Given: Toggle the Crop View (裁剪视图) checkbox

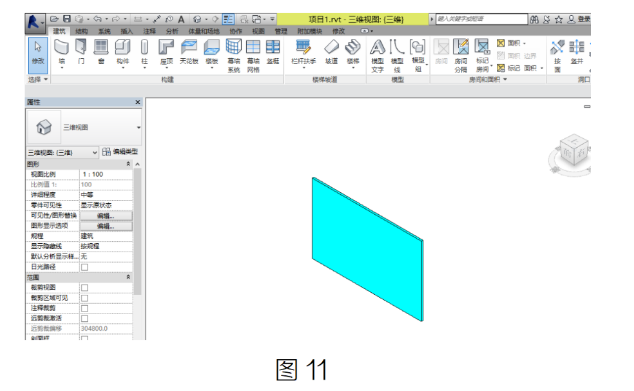Looking at the screenshot, I should pyautogui.click(x=85, y=287).
